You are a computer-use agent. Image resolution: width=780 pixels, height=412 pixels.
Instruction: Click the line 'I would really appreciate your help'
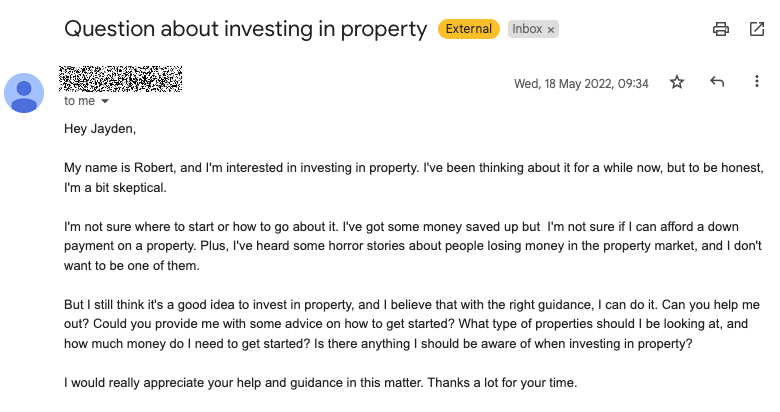click(x=320, y=383)
